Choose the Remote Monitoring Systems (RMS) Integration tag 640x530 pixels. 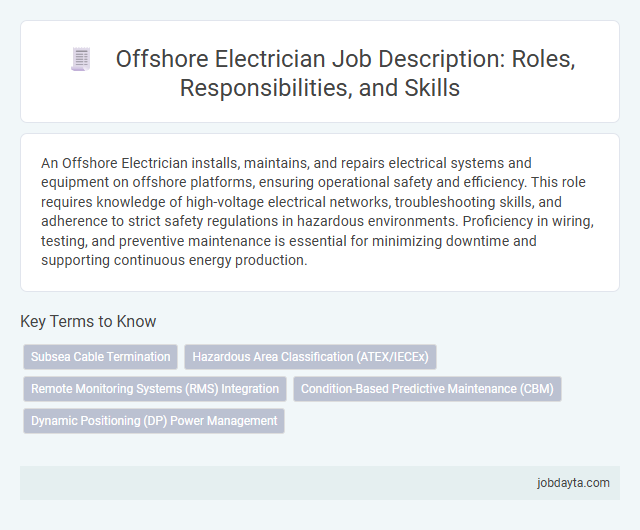[x=155, y=389]
